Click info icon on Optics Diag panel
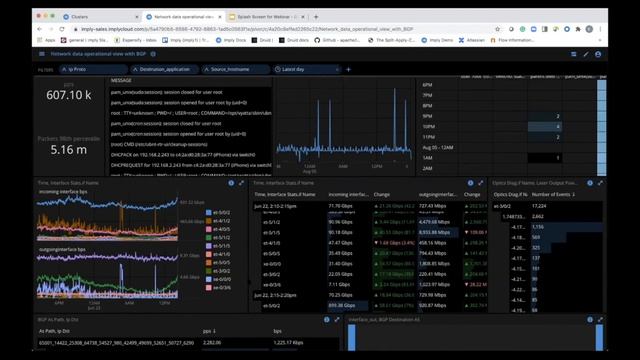This screenshot has width=640, height=360. tap(590, 183)
